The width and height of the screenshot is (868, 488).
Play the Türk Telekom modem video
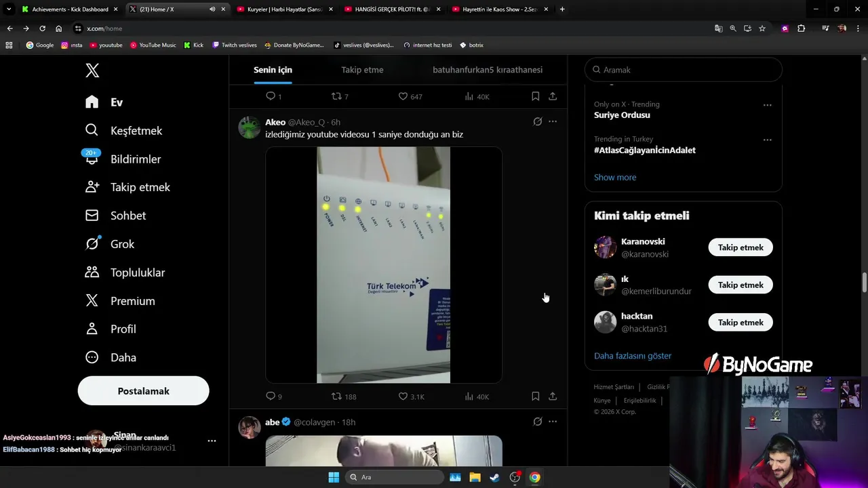(x=384, y=265)
